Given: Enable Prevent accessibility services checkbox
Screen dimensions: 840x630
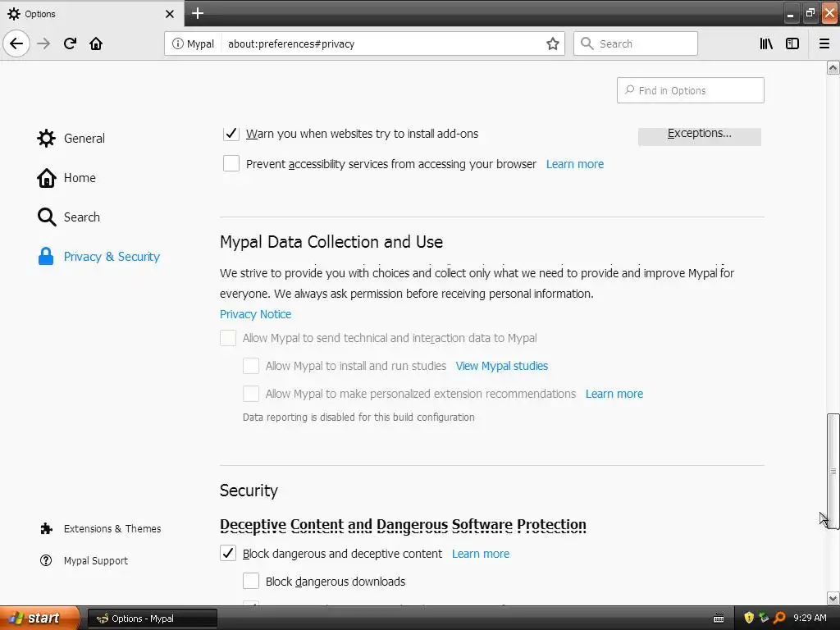Looking at the screenshot, I should pyautogui.click(x=231, y=164).
